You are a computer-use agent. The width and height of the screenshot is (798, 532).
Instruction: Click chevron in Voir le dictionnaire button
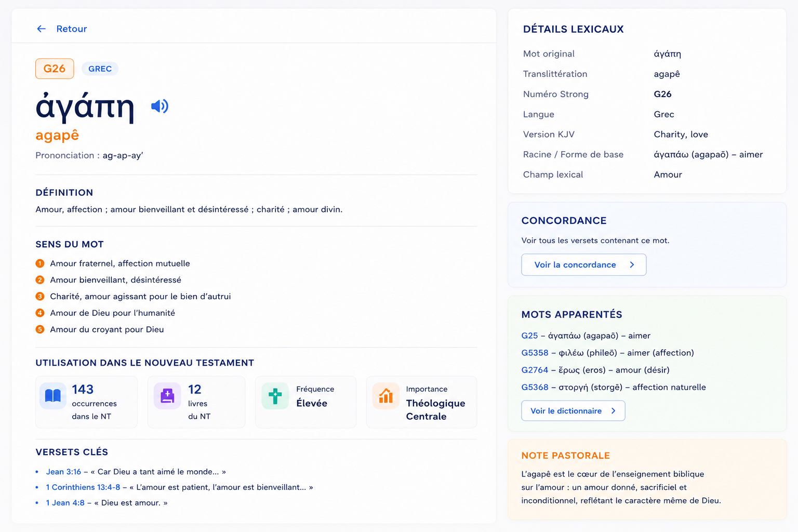point(613,410)
